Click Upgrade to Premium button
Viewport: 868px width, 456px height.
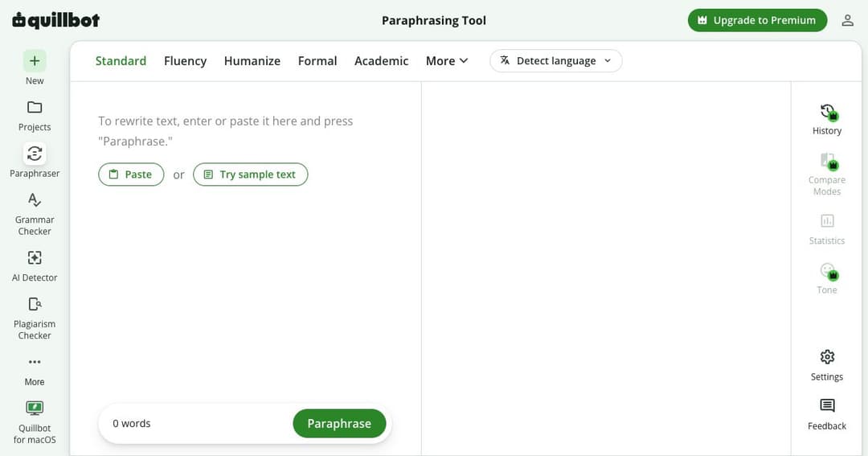coord(757,20)
